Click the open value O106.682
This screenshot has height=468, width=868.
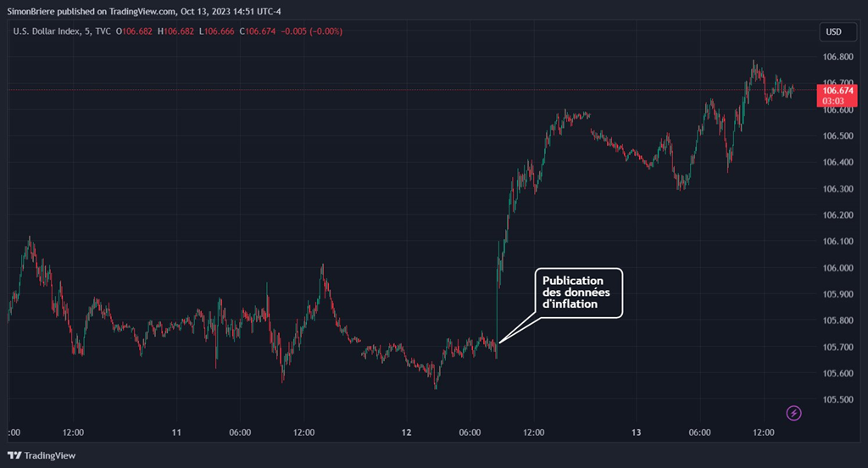[x=137, y=32]
